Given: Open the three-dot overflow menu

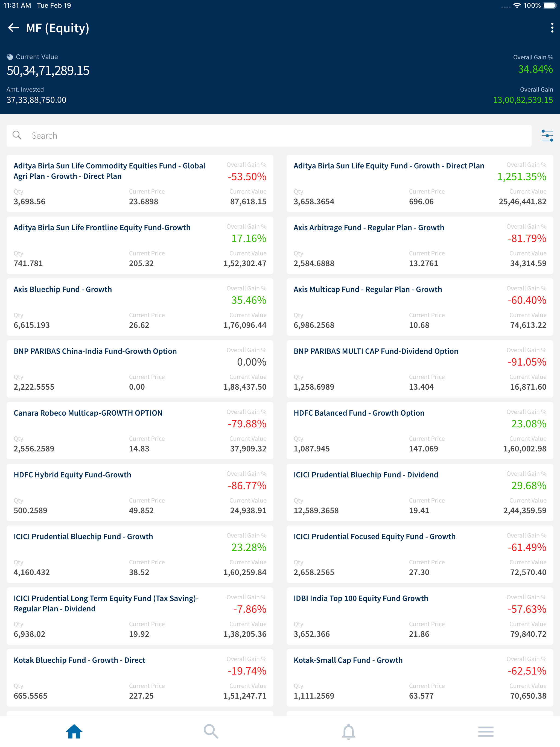Looking at the screenshot, I should click(552, 28).
